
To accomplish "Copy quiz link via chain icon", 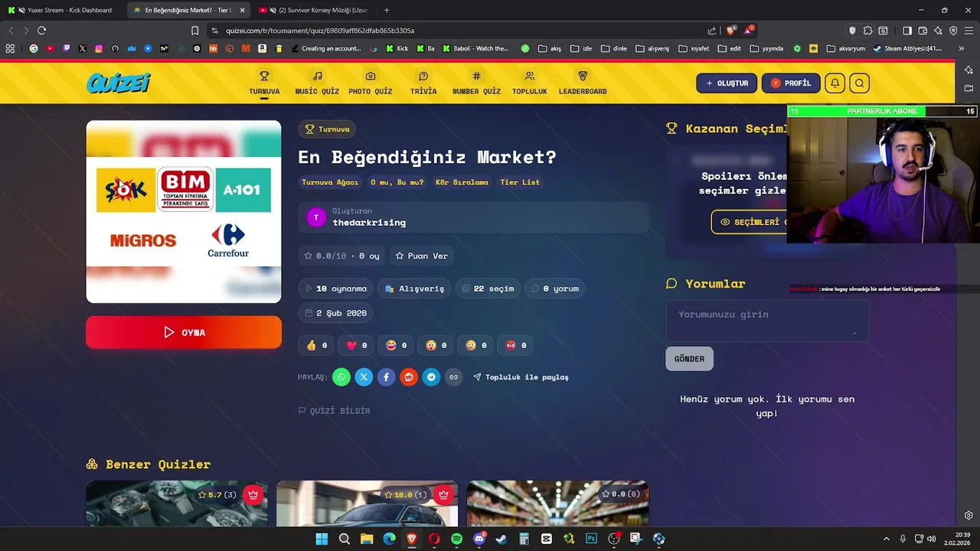I will click(454, 377).
